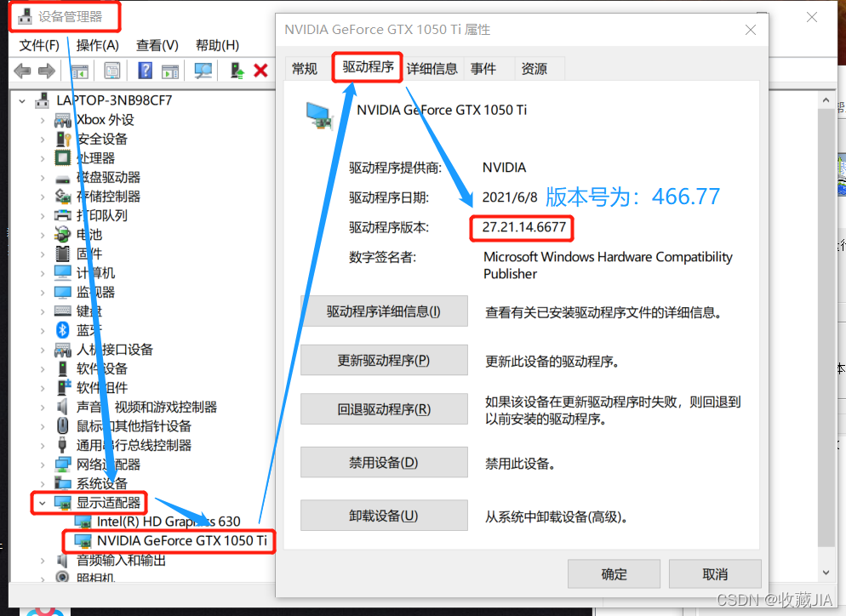Screen dimensions: 846x616
Task: Click the 安全设备 key icon
Action: tap(63, 140)
